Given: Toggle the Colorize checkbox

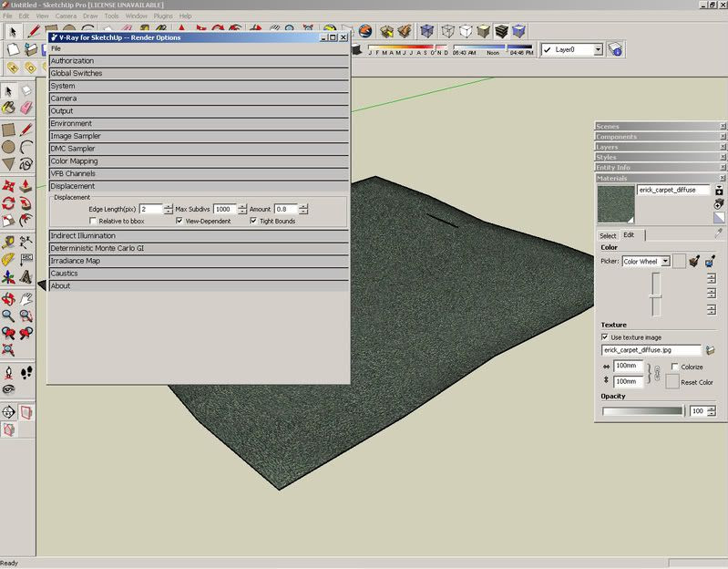Looking at the screenshot, I should point(674,367).
